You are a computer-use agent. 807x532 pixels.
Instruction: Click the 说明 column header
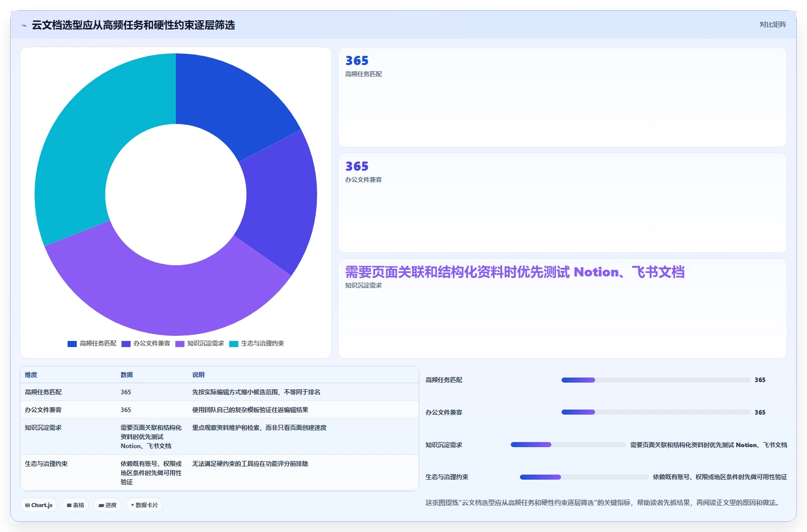coord(198,375)
